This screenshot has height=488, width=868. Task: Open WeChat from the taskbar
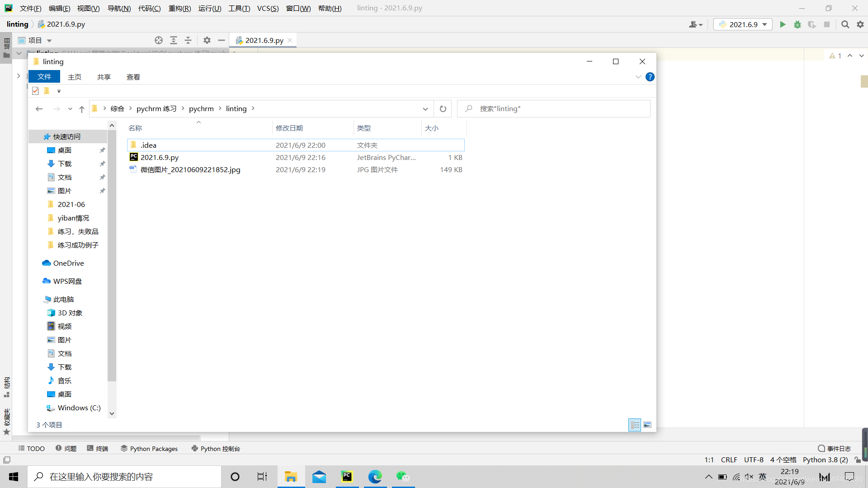click(402, 477)
